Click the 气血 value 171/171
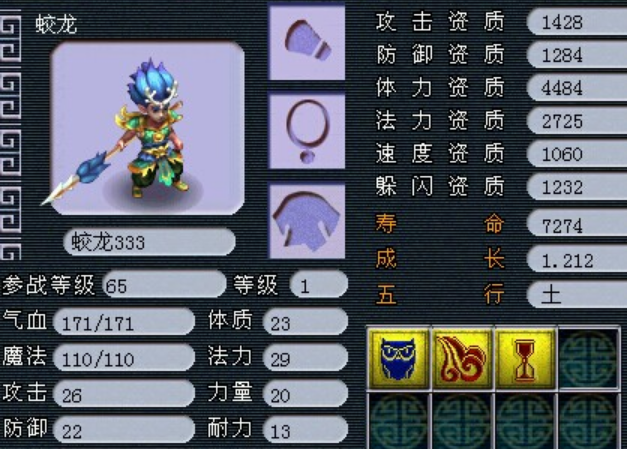627x449 pixels. pos(124,322)
